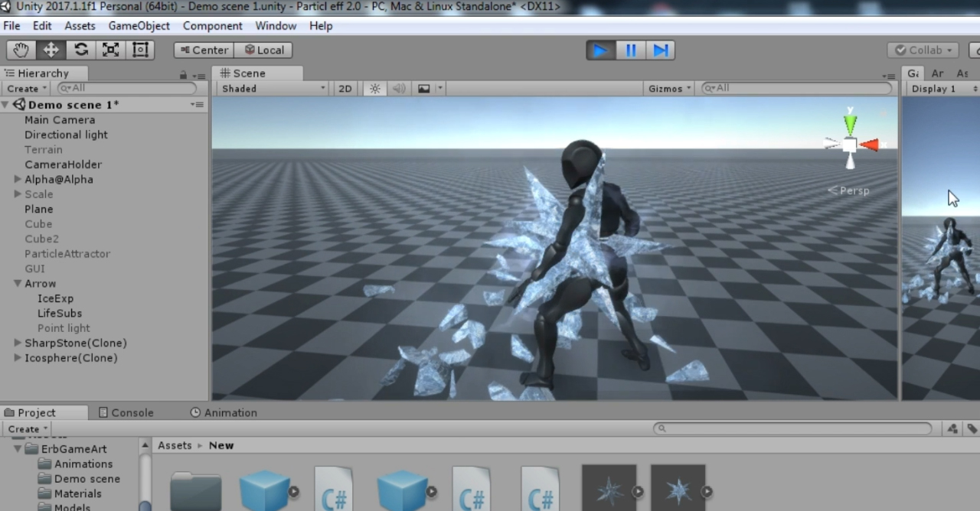Toggle the Hierarchy panel lock icon
Viewport: 980px width, 511px height.
pos(183,75)
